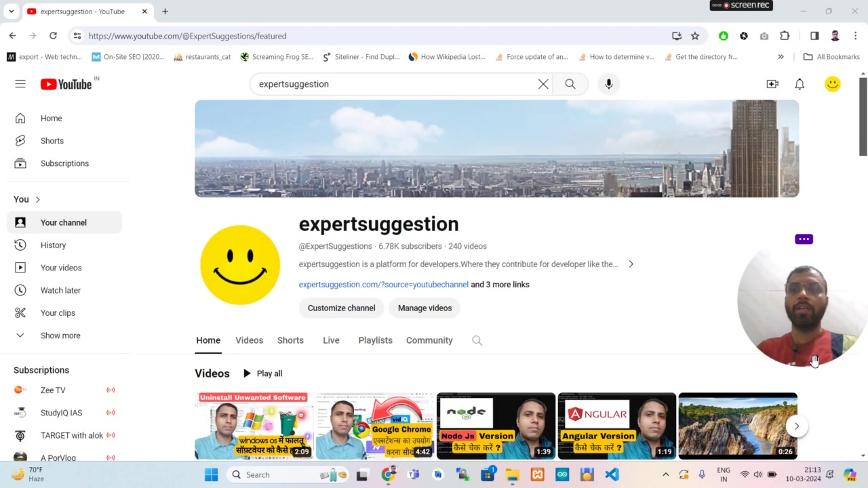Open the smiley account avatar menu

832,84
